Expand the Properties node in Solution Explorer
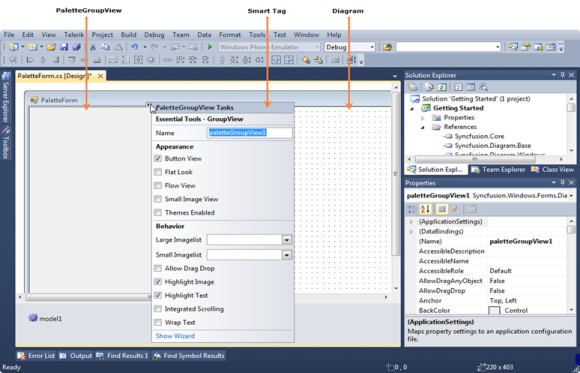 [x=423, y=118]
